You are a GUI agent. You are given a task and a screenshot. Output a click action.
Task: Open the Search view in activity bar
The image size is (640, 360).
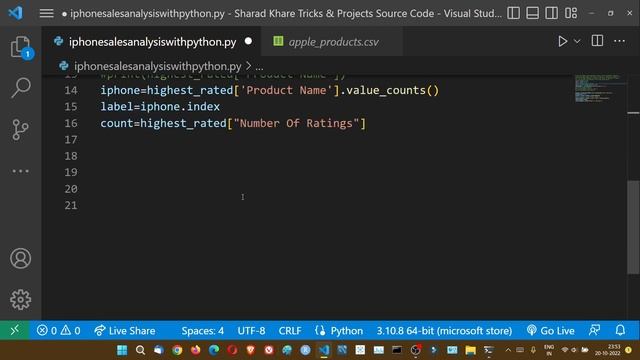click(x=20, y=87)
